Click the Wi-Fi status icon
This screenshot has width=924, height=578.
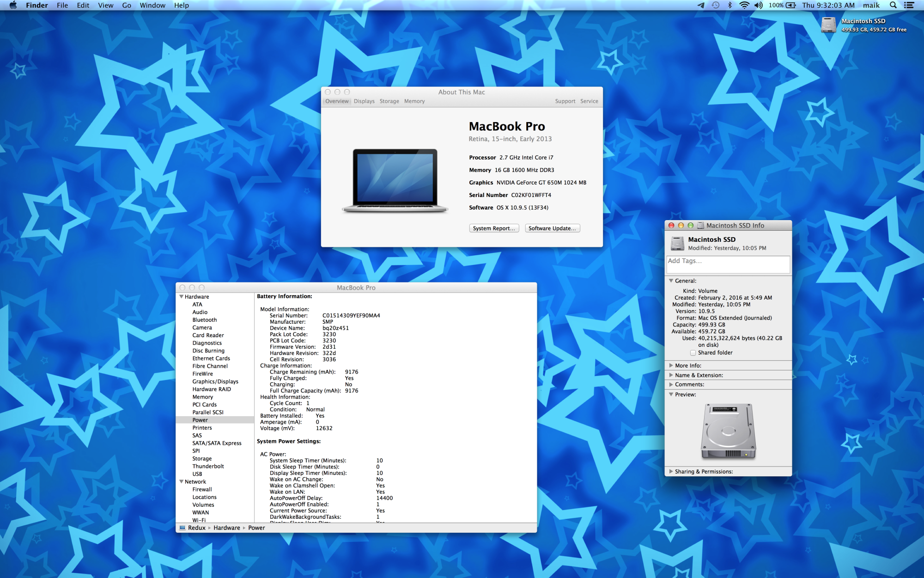coord(744,5)
